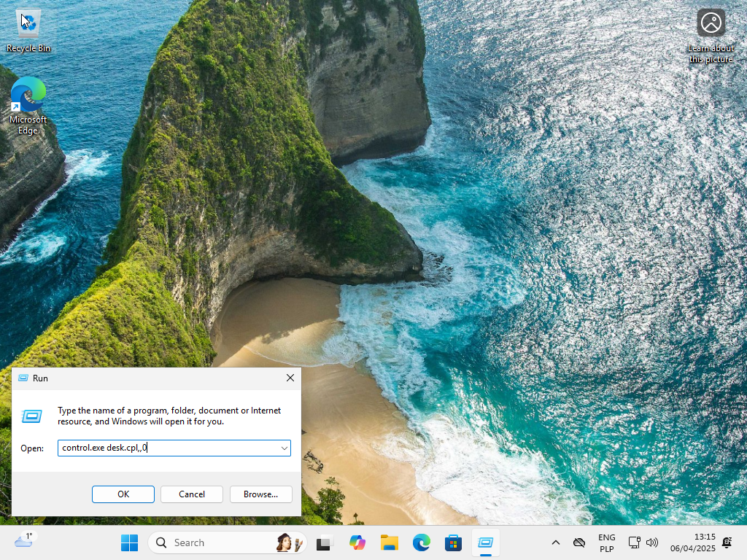Launch Edge from the taskbar
This screenshot has height=560, width=747.
[421, 542]
